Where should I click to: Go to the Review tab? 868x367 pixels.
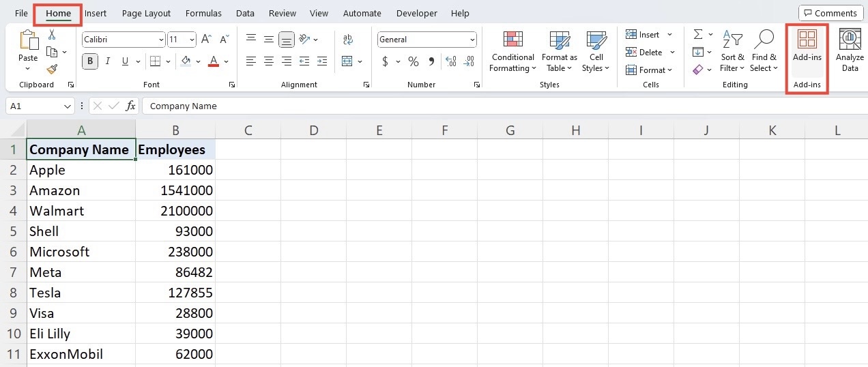[x=283, y=13]
